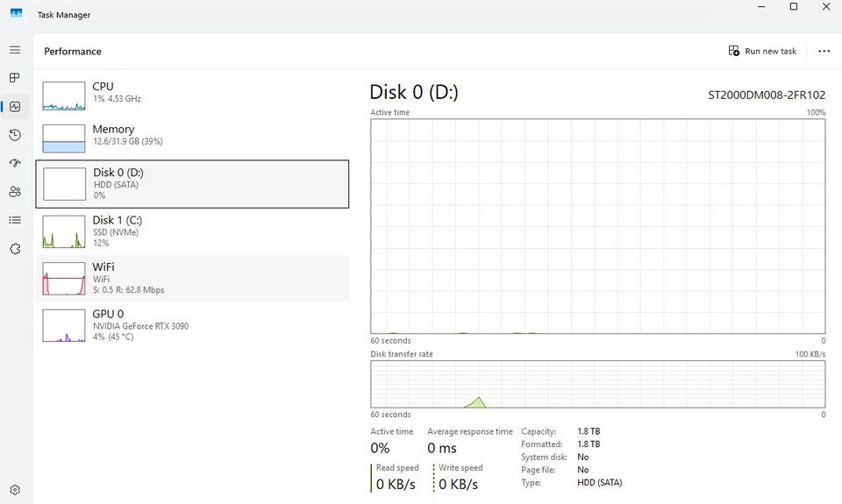Click the 12.6/31.9 GB (39%) memory text
Image resolution: width=842 pixels, height=504 pixels.
pyautogui.click(x=128, y=142)
